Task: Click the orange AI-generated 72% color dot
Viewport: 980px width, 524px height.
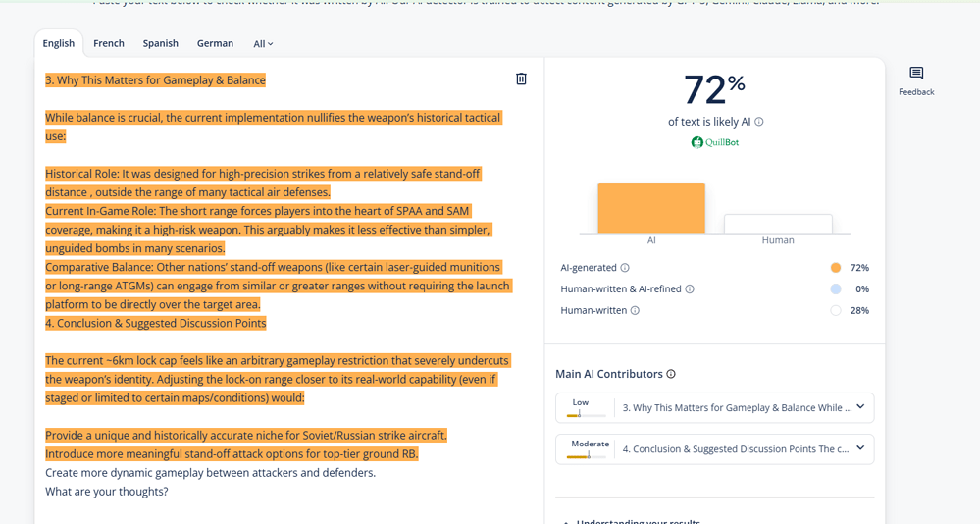Action: [835, 268]
